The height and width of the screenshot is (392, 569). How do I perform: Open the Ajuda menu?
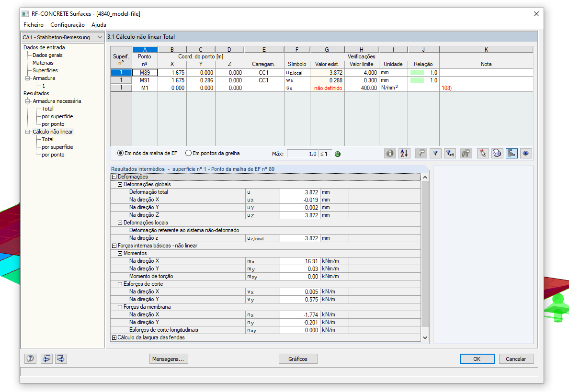99,25
